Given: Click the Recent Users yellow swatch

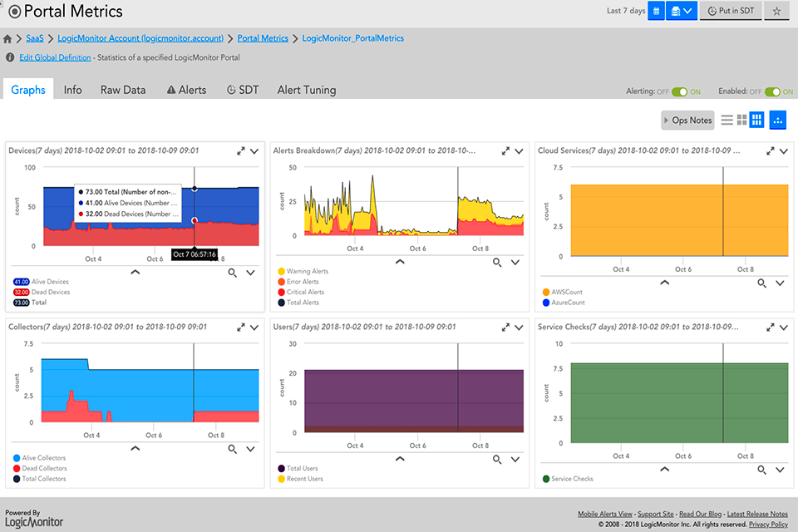Looking at the screenshot, I should click(282, 479).
